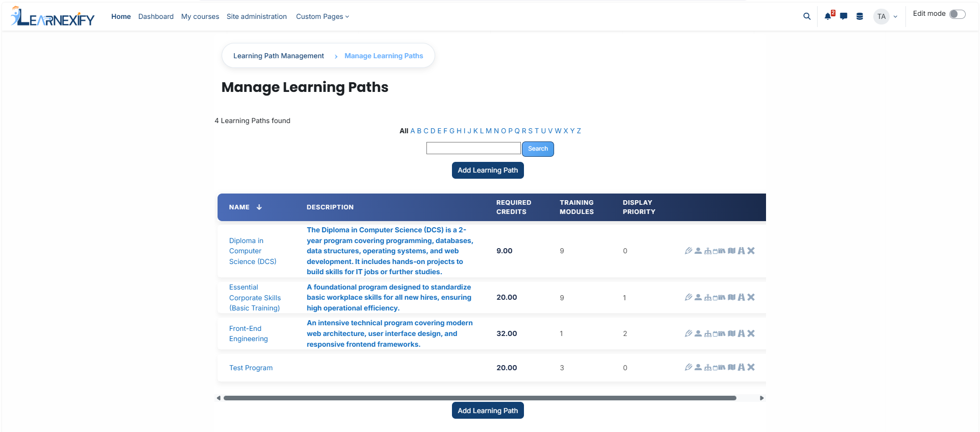Open My courses from the navigation bar
This screenshot has width=980, height=432.
[x=200, y=16]
